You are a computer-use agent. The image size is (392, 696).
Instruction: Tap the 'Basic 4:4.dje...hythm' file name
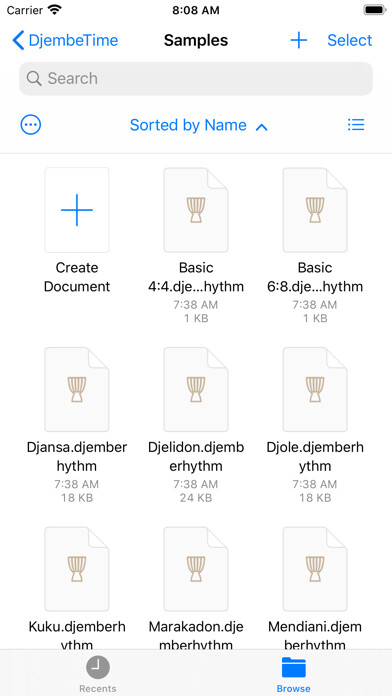(x=196, y=277)
